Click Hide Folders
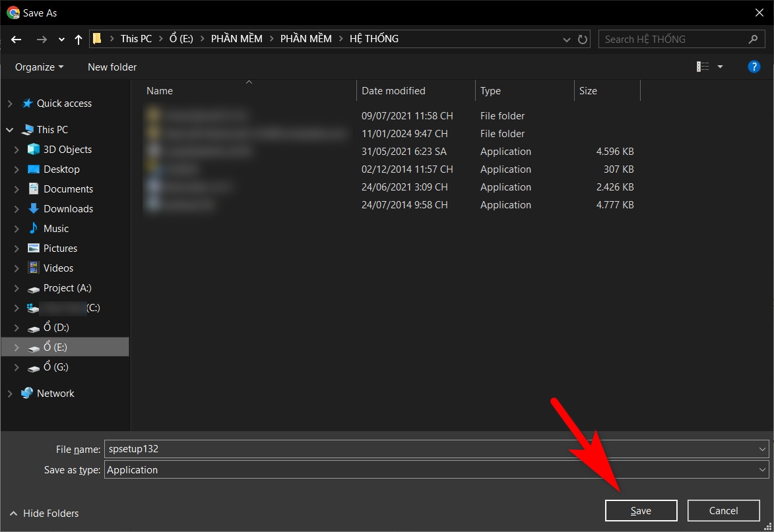This screenshot has height=532, width=774. (x=44, y=514)
